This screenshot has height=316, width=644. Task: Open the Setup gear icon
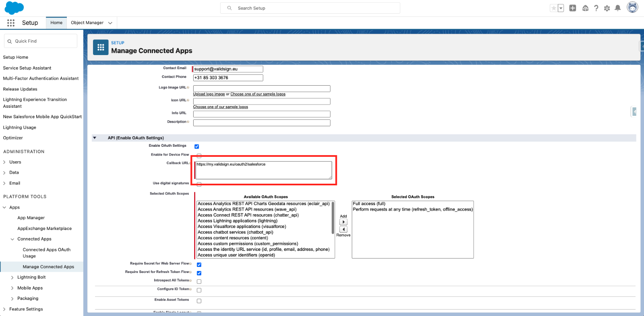(607, 8)
